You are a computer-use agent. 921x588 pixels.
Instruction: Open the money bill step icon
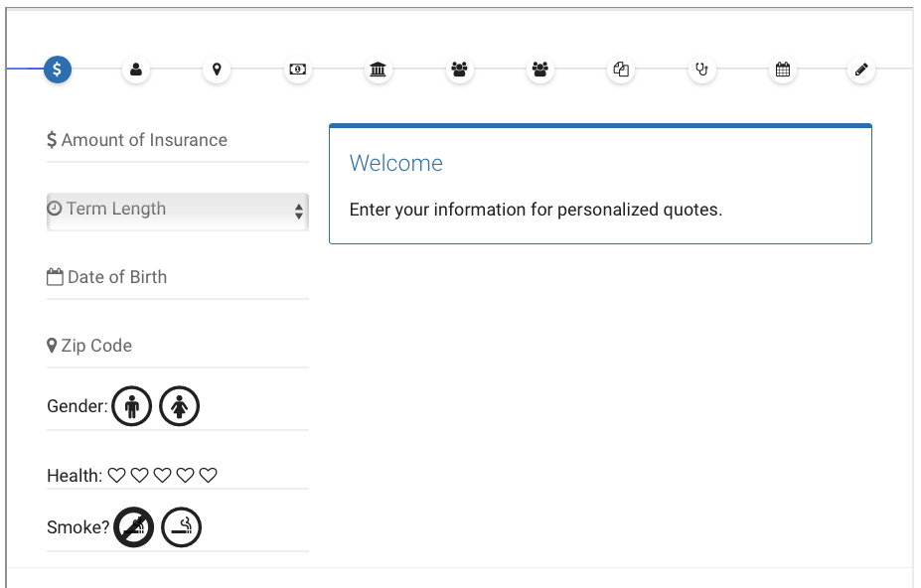[298, 70]
